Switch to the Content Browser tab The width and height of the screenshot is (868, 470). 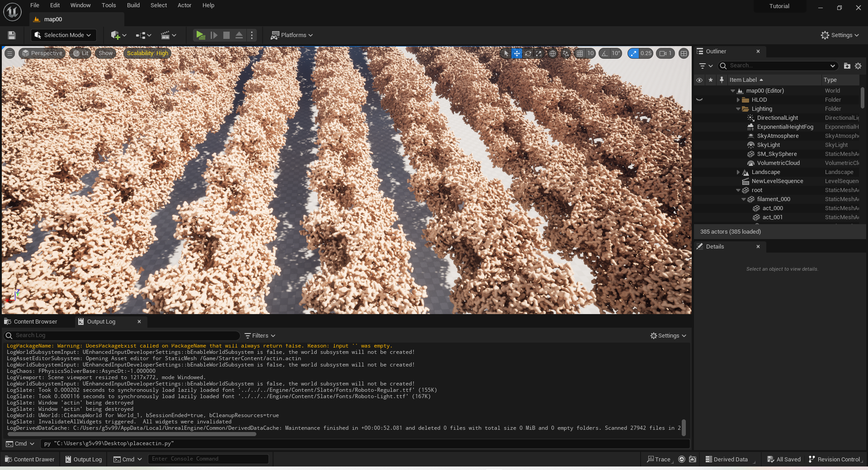[35, 322]
